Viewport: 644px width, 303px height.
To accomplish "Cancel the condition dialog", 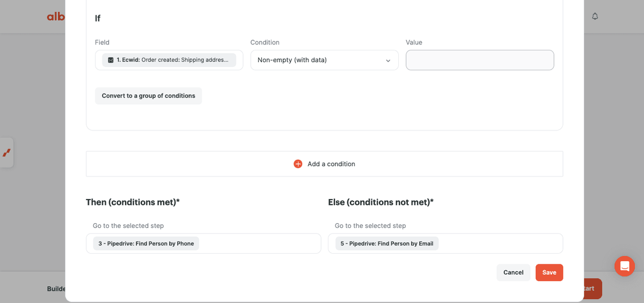I will [x=513, y=272].
